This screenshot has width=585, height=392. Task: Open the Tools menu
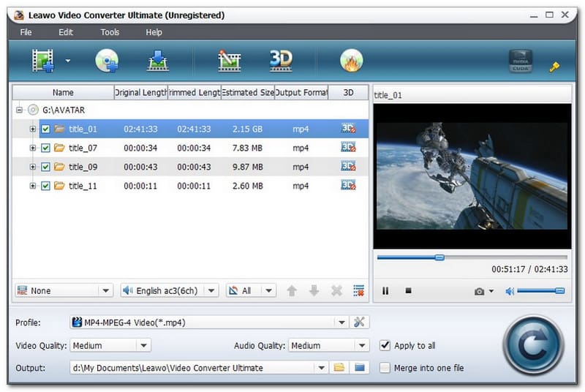pyautogui.click(x=110, y=32)
